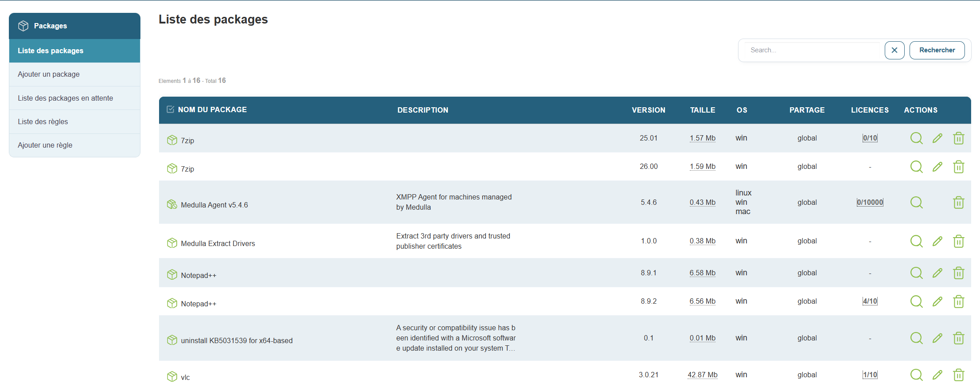
Task: Click the 0/10000 licences link for Medulla Agent
Action: click(x=870, y=203)
